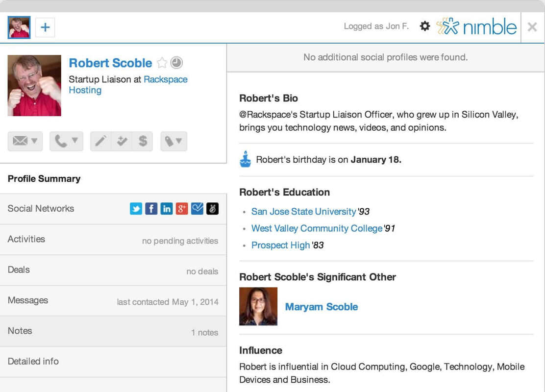Switch to the Messages section

coord(27,300)
